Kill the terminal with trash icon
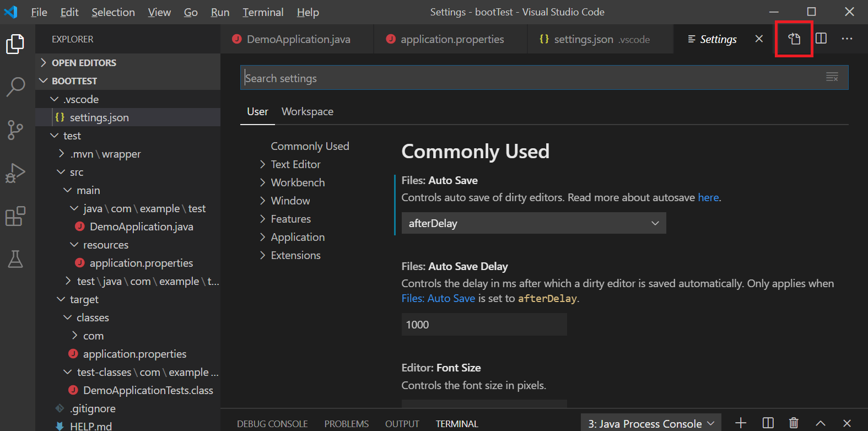The height and width of the screenshot is (431, 868). coord(794,423)
